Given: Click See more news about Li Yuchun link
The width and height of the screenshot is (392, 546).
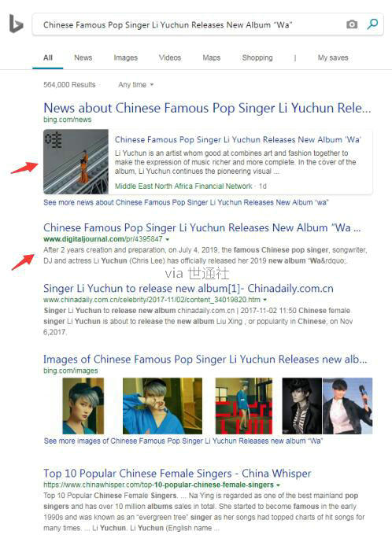Looking at the screenshot, I should tap(186, 202).
